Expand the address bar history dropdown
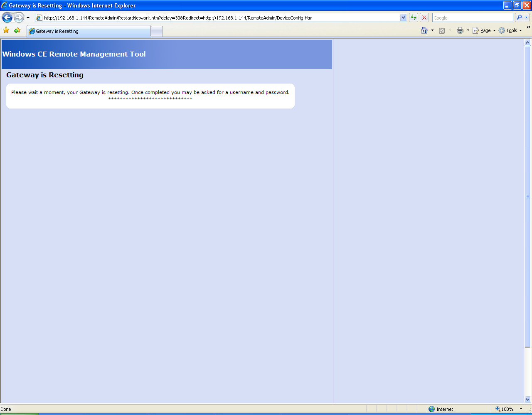532x415 pixels. [403, 17]
